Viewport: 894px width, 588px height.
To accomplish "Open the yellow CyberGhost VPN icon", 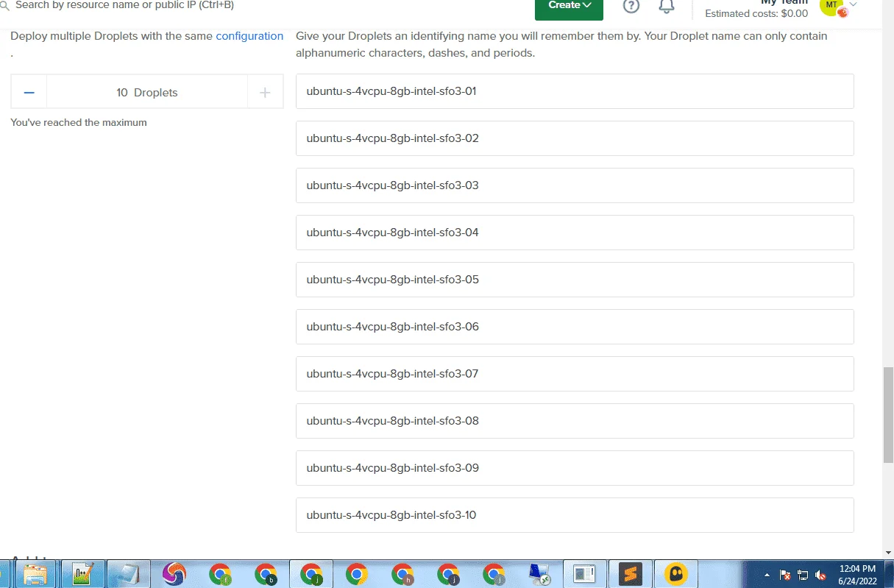I will pos(676,574).
